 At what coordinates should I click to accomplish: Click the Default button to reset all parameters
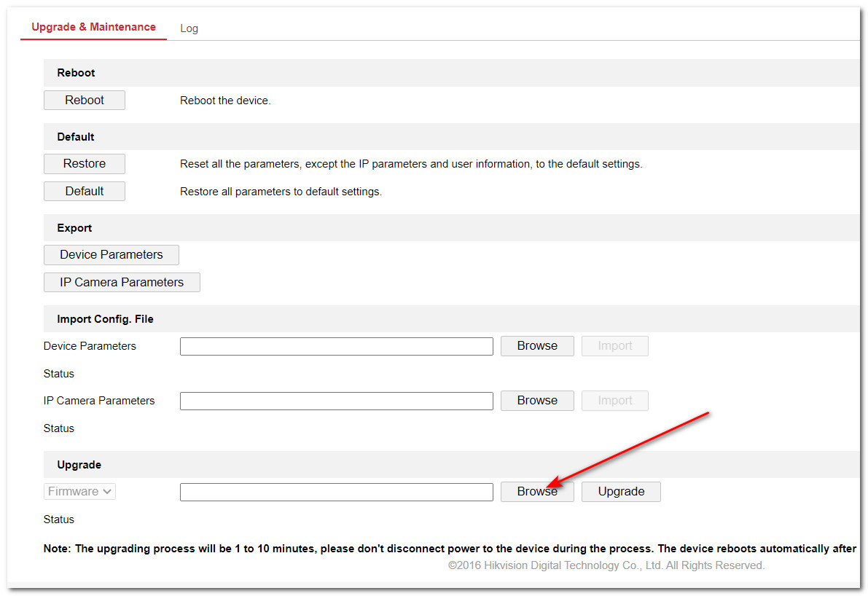[x=85, y=192]
